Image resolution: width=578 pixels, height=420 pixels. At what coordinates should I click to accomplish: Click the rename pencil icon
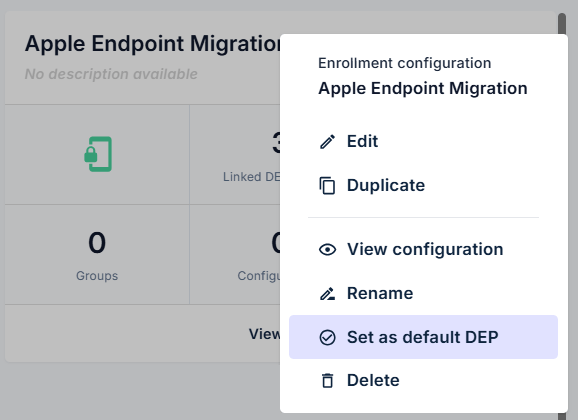click(x=327, y=294)
